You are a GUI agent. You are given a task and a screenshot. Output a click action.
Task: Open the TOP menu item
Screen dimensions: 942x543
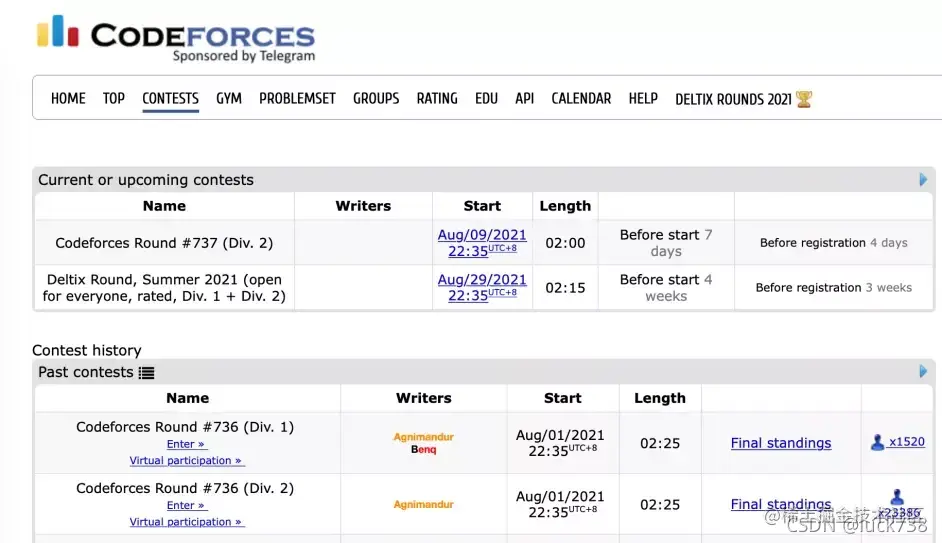[x=114, y=99]
